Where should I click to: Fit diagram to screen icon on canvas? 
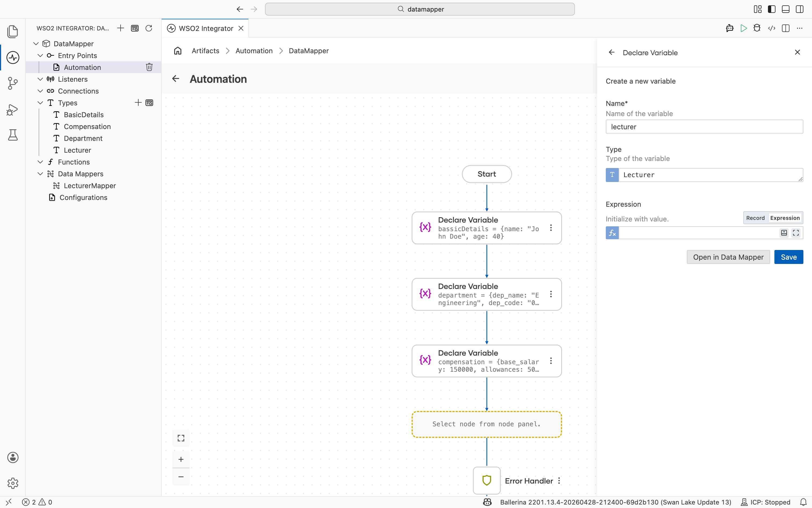coord(181,438)
